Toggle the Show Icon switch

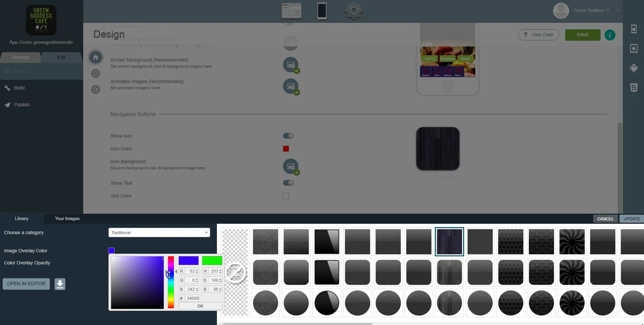288,136
